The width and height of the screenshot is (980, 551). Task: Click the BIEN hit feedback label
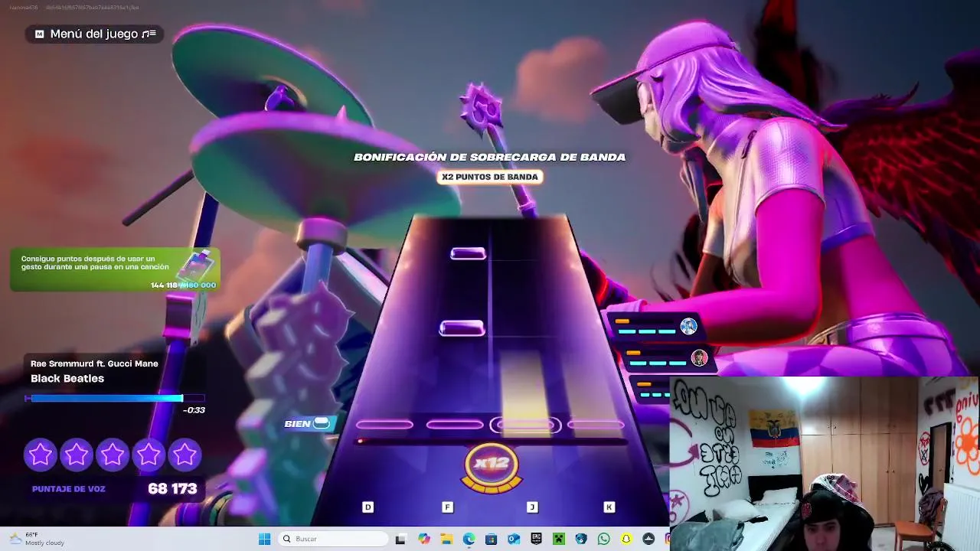click(x=297, y=424)
